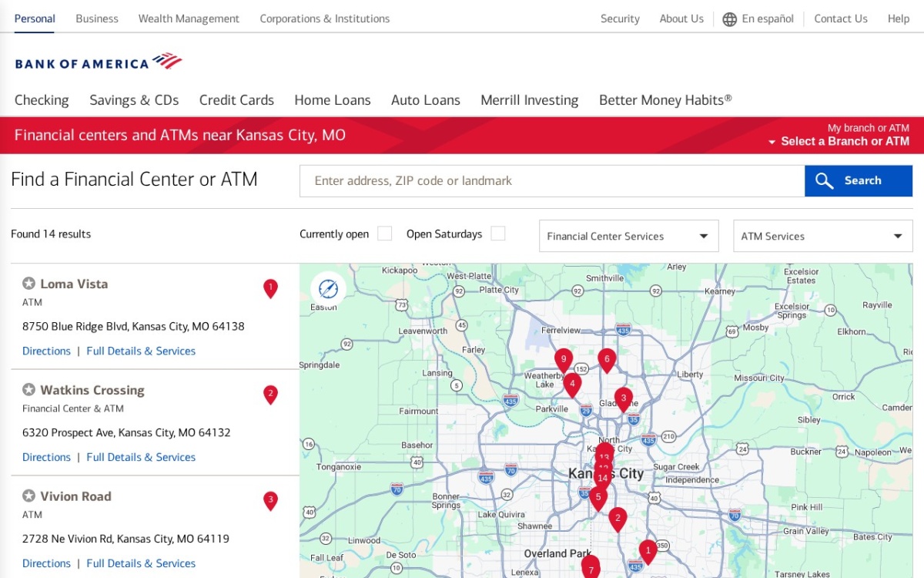Click the Bank of America logo

(99, 62)
